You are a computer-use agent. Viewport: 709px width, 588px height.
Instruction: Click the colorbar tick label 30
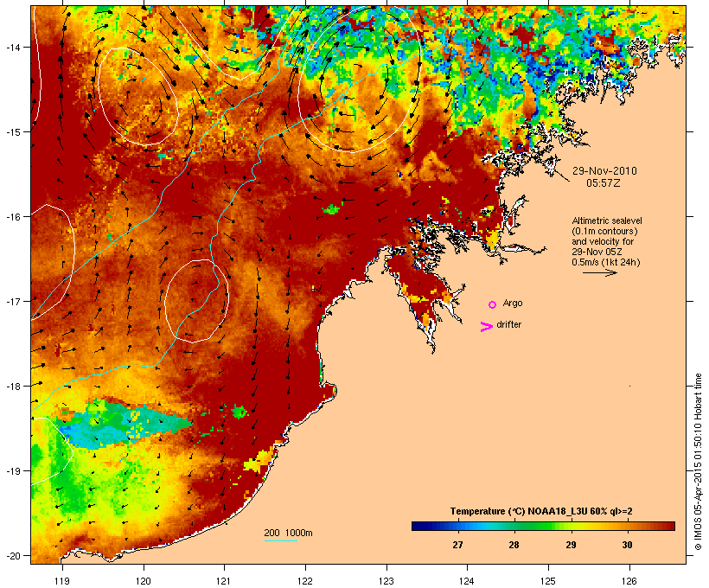[x=627, y=545]
